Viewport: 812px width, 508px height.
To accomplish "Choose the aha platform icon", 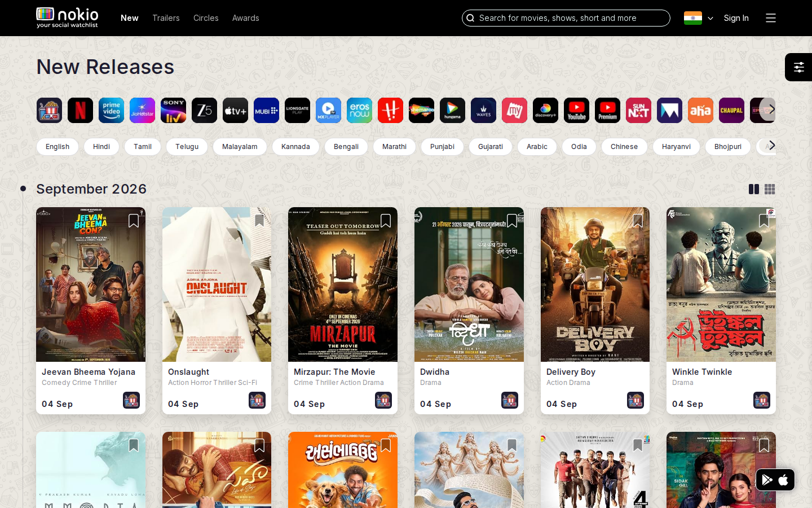I will 700,111.
